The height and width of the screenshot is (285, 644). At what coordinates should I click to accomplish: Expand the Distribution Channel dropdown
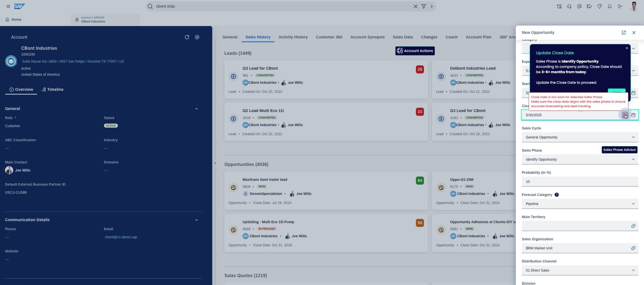coord(580,270)
